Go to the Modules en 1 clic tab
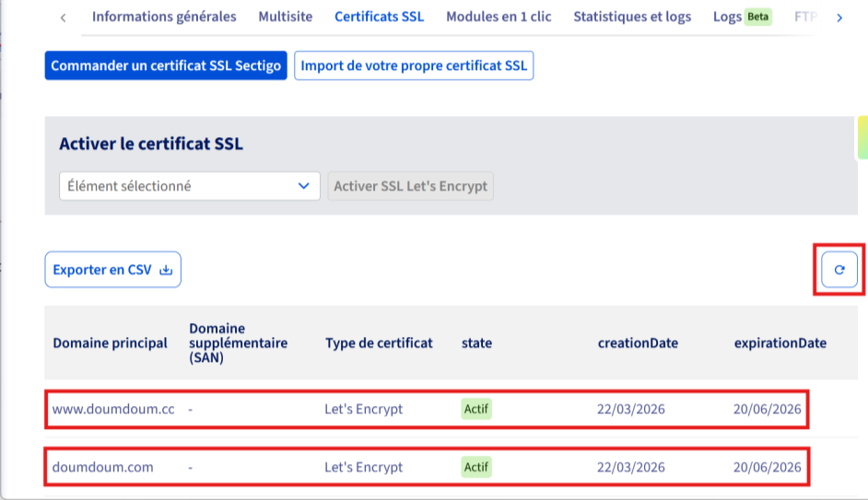Viewport: 868px width, 500px height. coord(499,17)
